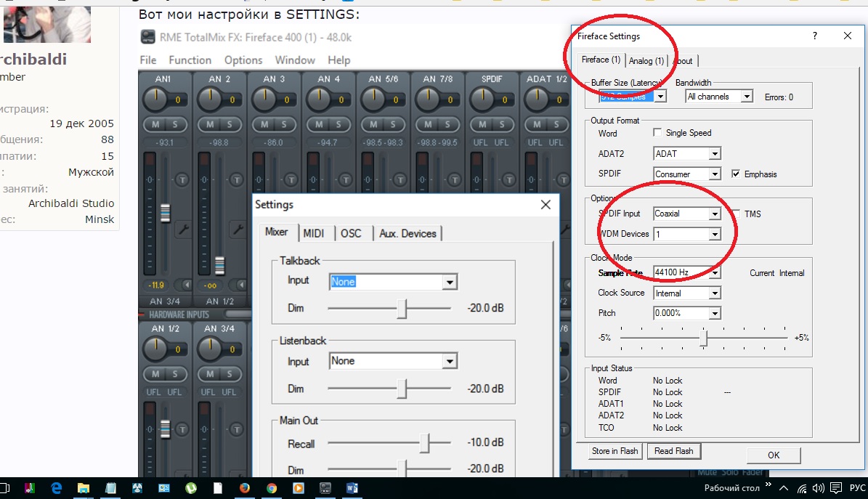Switch to Firefox on the taskbar
The height and width of the screenshot is (499, 868).
[245, 488]
